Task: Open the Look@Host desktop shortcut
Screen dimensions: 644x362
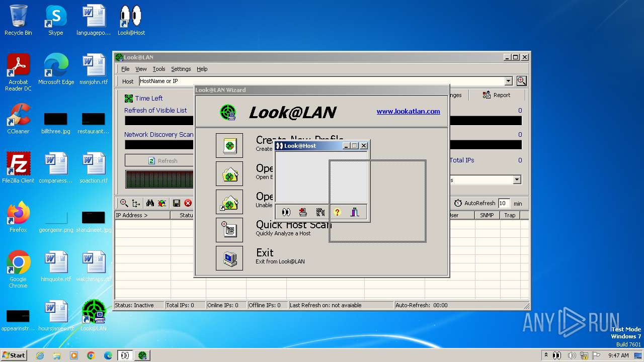Action: [131, 21]
